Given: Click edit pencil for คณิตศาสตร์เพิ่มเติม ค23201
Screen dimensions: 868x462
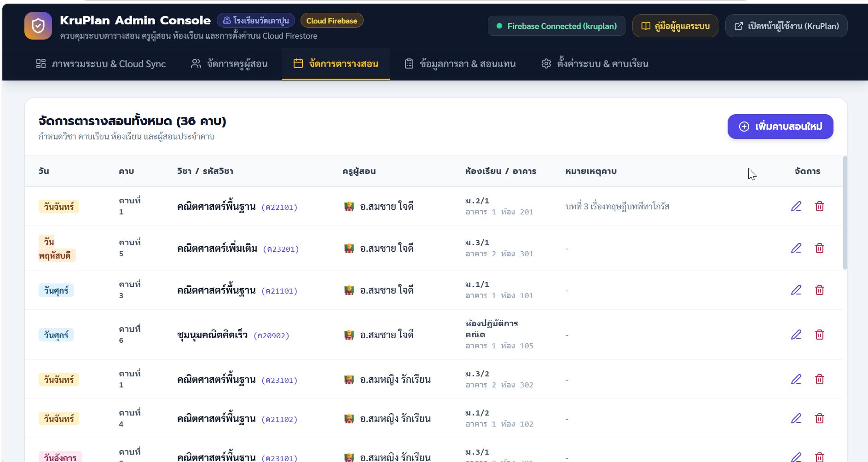Looking at the screenshot, I should [796, 248].
